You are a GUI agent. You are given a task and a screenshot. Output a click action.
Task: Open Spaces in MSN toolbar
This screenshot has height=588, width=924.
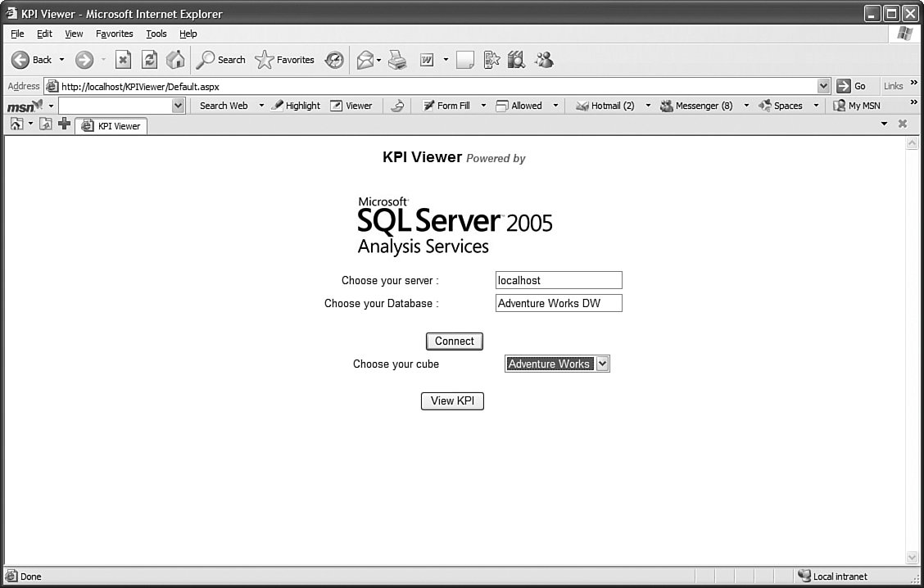coord(781,106)
